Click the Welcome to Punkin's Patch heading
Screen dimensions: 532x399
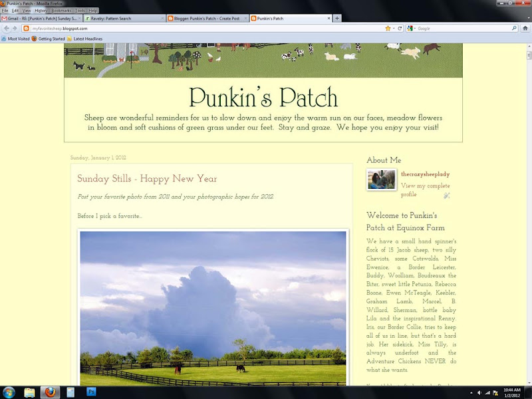pos(406,221)
